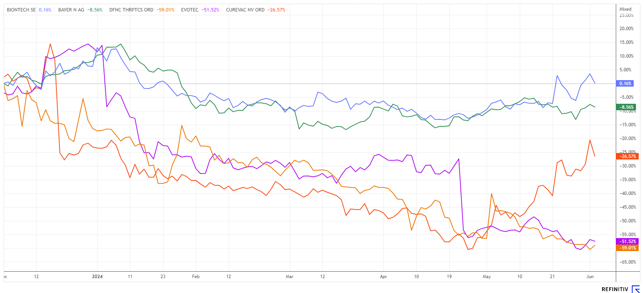
Task: Click the blue 0.16% badge on the right axis
Action: pos(625,84)
